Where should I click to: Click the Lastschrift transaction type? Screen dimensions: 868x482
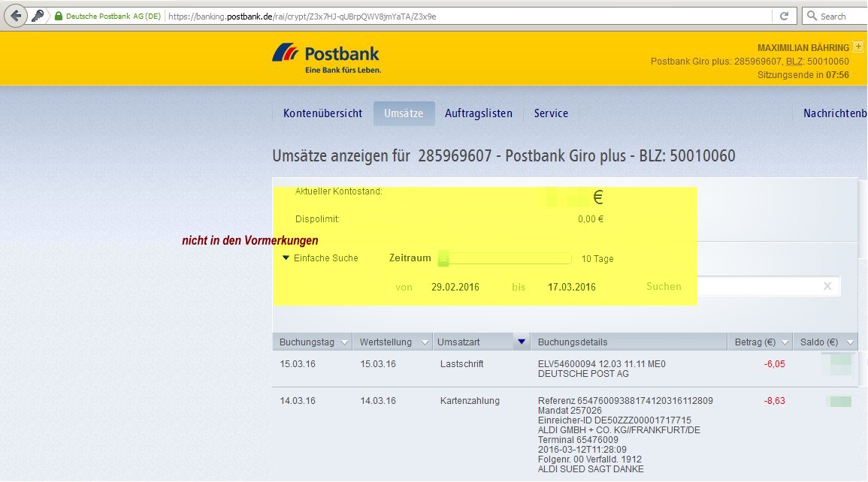pos(461,364)
